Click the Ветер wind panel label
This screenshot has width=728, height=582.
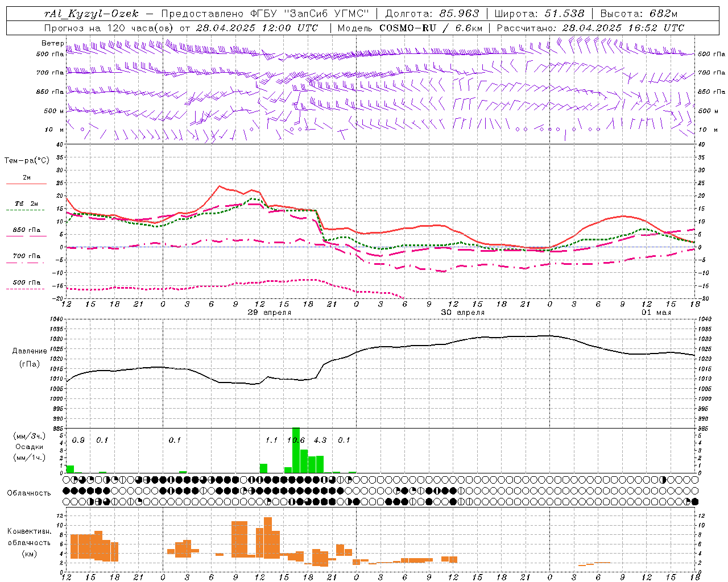click(x=53, y=43)
